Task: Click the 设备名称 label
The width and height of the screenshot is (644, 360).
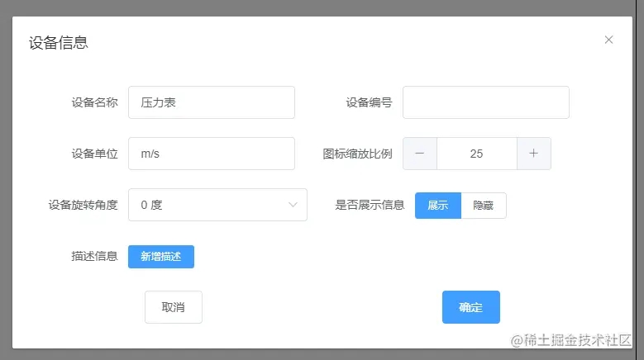Action: [94, 102]
